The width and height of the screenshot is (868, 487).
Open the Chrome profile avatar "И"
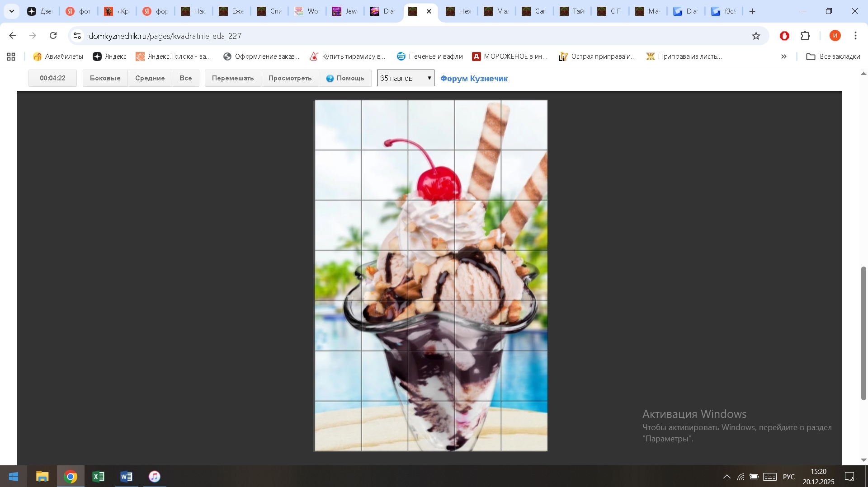[835, 36]
